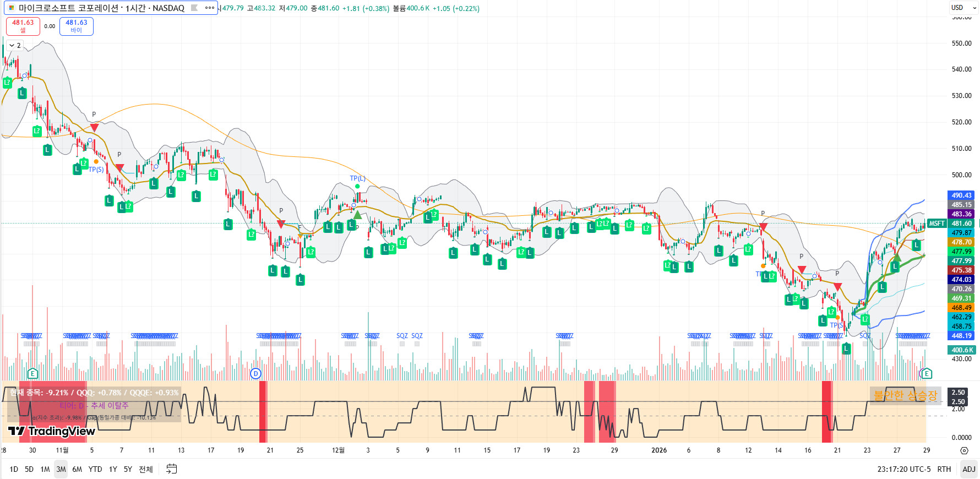Click the TP(L) signal label

pos(358,178)
